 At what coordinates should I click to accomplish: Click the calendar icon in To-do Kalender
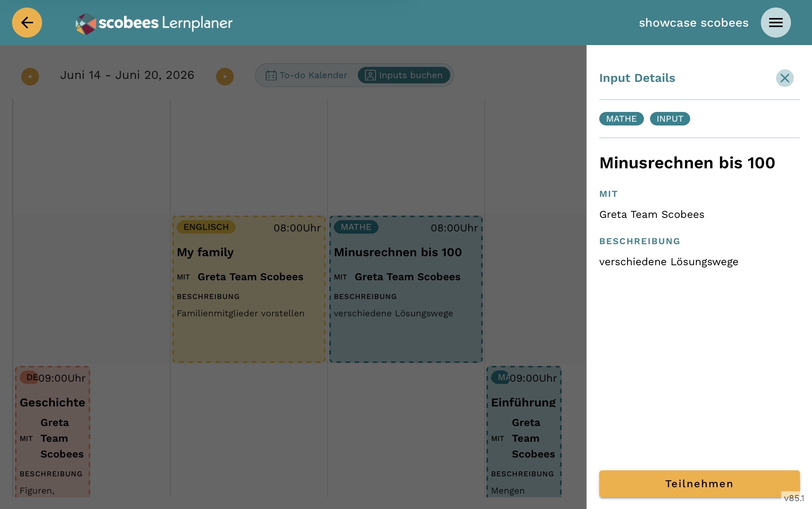(271, 76)
